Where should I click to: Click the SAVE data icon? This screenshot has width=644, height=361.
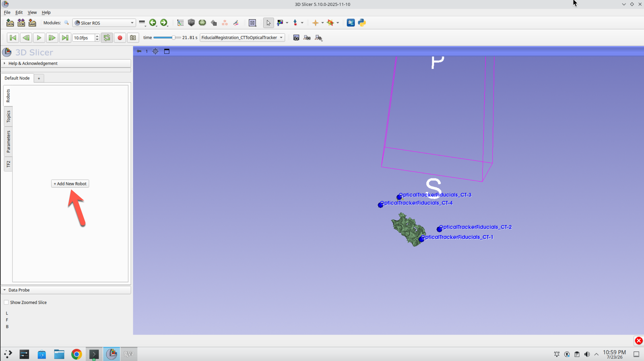(32, 23)
